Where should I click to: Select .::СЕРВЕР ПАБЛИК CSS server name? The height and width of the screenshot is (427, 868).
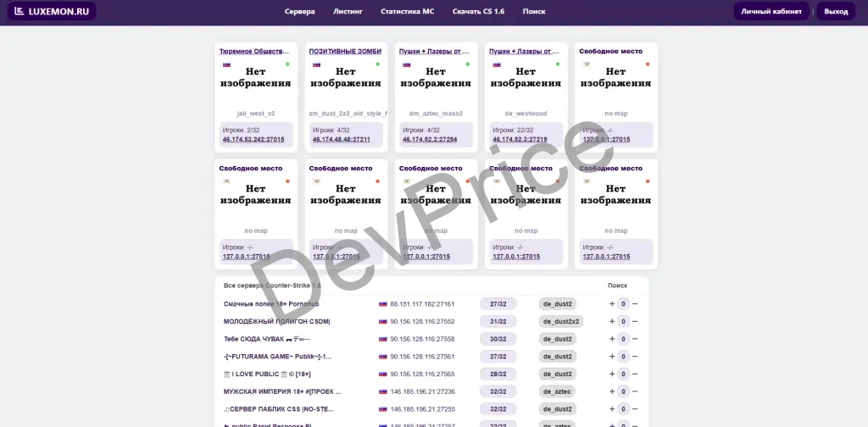(x=279, y=409)
